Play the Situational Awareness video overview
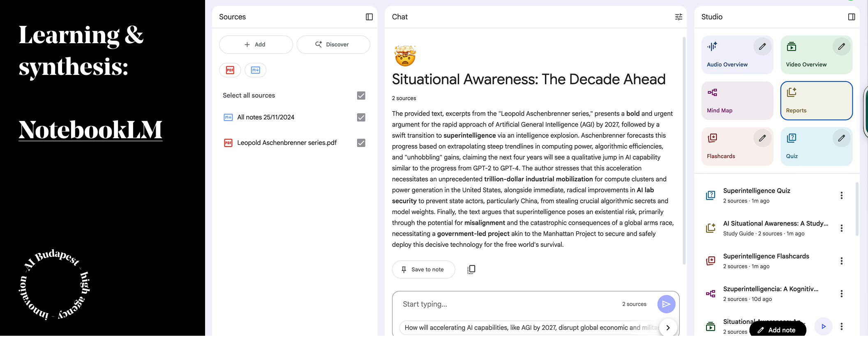 (824, 326)
